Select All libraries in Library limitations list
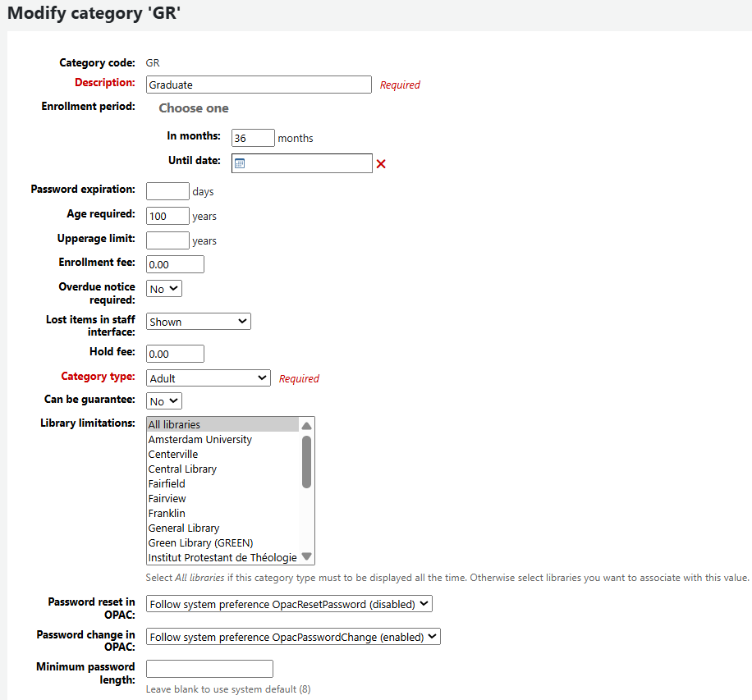The image size is (752, 700). point(223,425)
